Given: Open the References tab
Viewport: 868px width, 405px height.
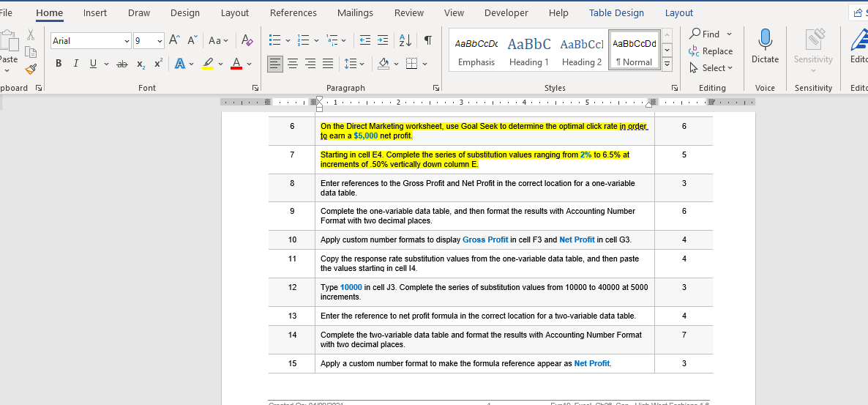Looking at the screenshot, I should (293, 12).
